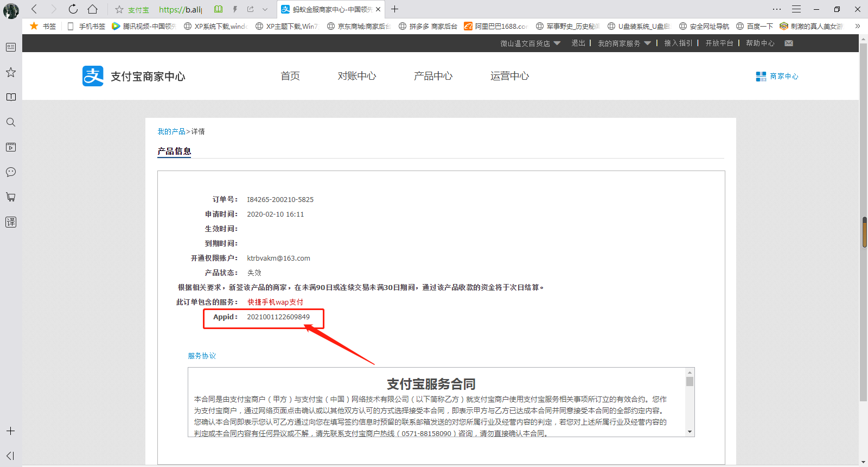Open sidebar favorites star icon
Screen dimensions: 868x467
(x=11, y=72)
